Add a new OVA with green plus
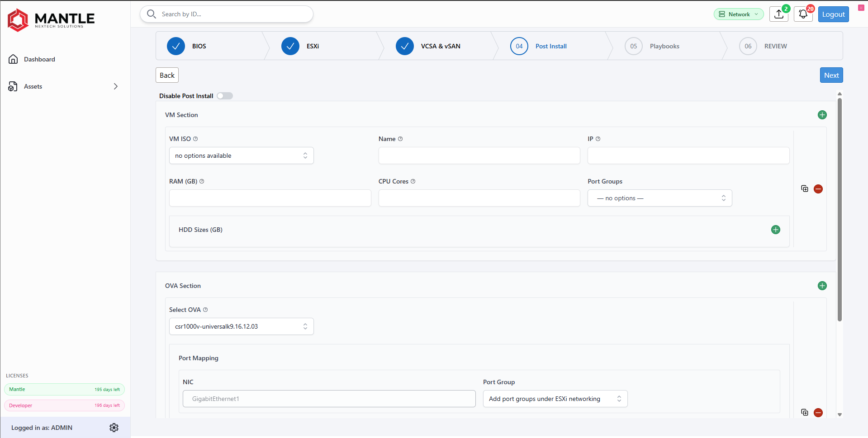This screenshot has width=868, height=438. coord(822,286)
